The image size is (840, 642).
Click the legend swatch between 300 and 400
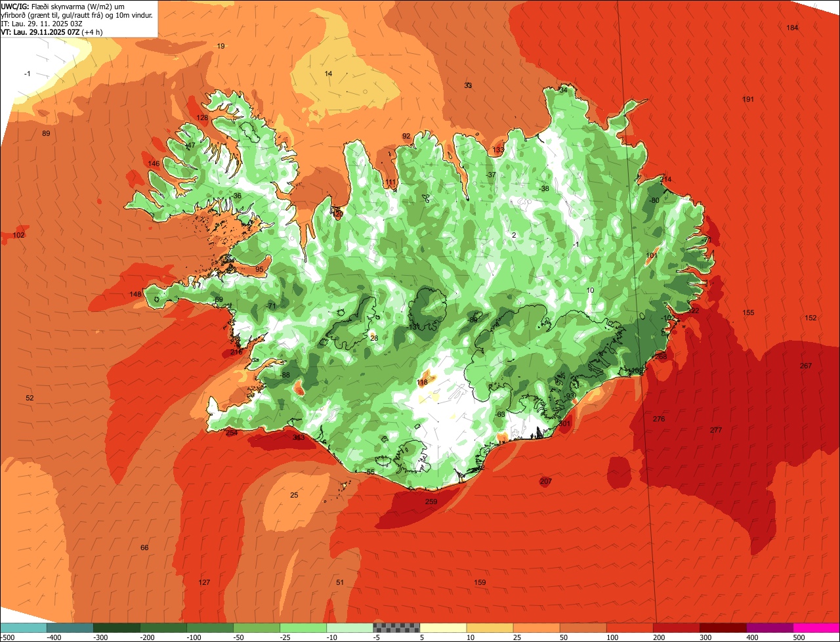722,628
